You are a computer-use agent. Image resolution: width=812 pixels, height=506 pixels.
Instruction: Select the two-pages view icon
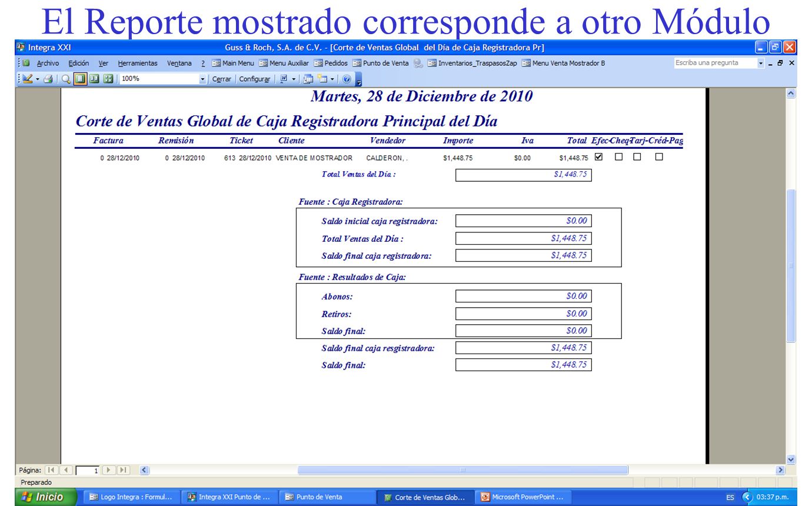(94, 78)
